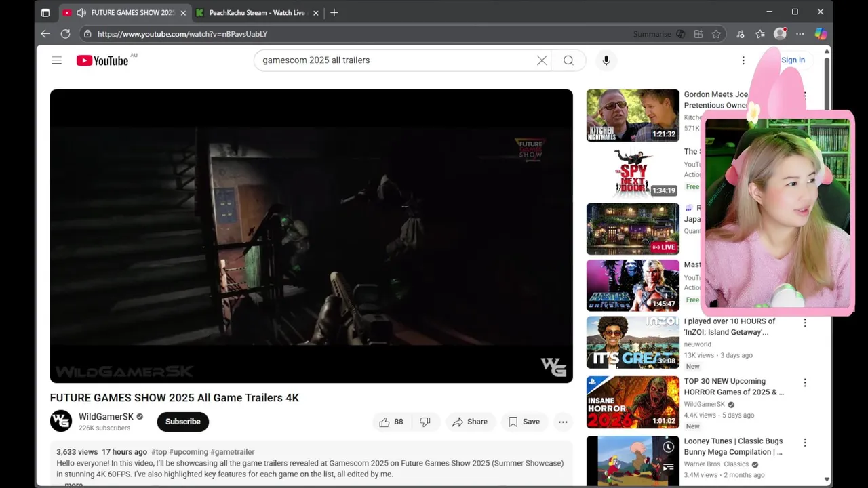Run search with magnifier button
Viewport: 868px width, 488px height.
click(568, 60)
